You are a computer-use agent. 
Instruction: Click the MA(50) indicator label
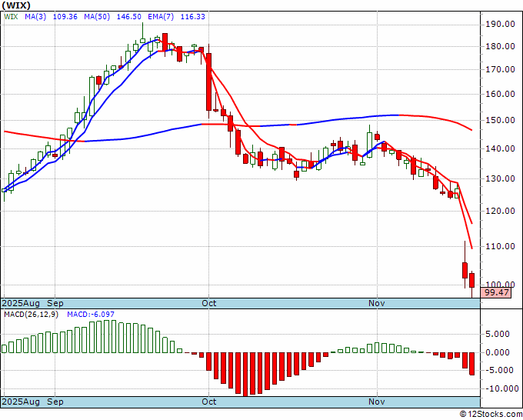click(x=97, y=17)
